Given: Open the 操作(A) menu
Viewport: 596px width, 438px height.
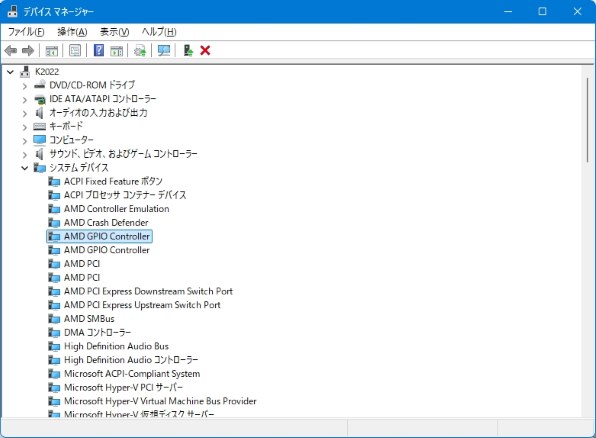Looking at the screenshot, I should point(72,32).
